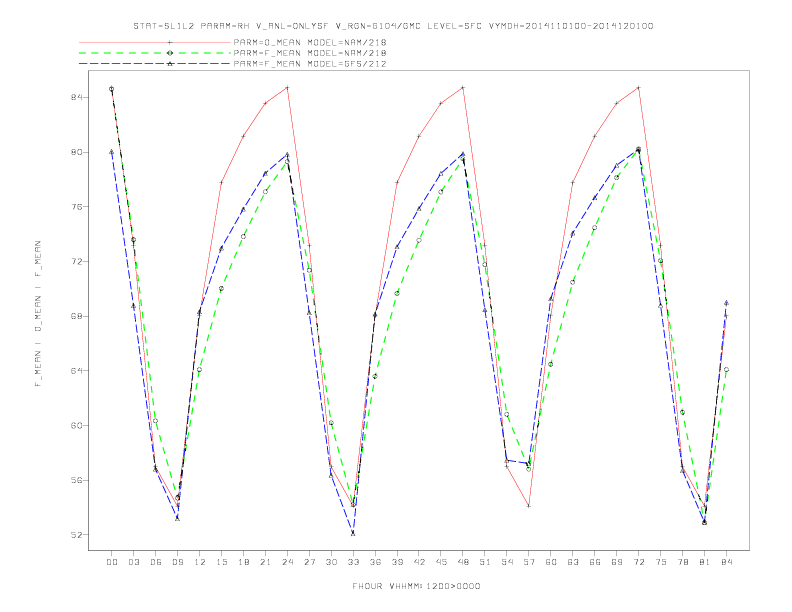Click x-axis forecast hour label 45

click(441, 562)
